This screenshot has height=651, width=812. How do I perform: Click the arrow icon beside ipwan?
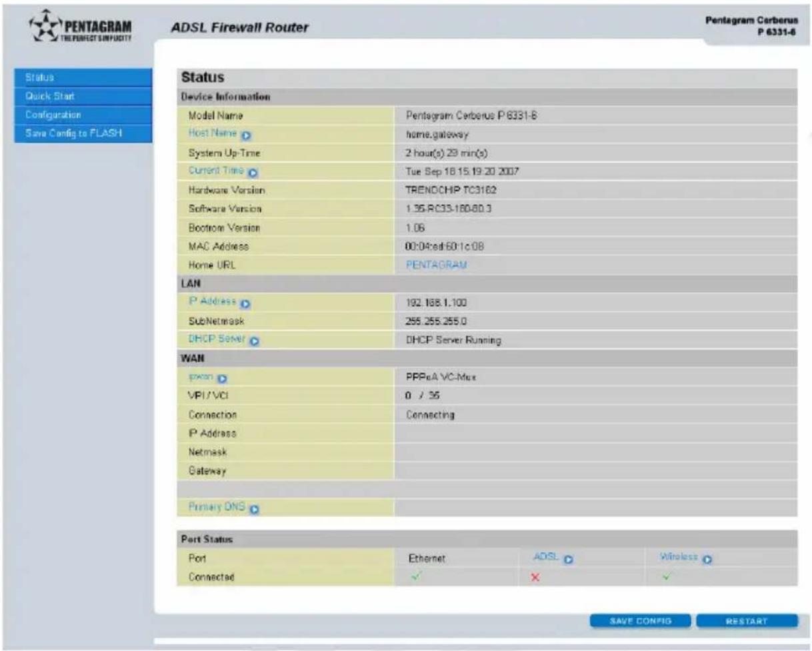click(x=224, y=378)
